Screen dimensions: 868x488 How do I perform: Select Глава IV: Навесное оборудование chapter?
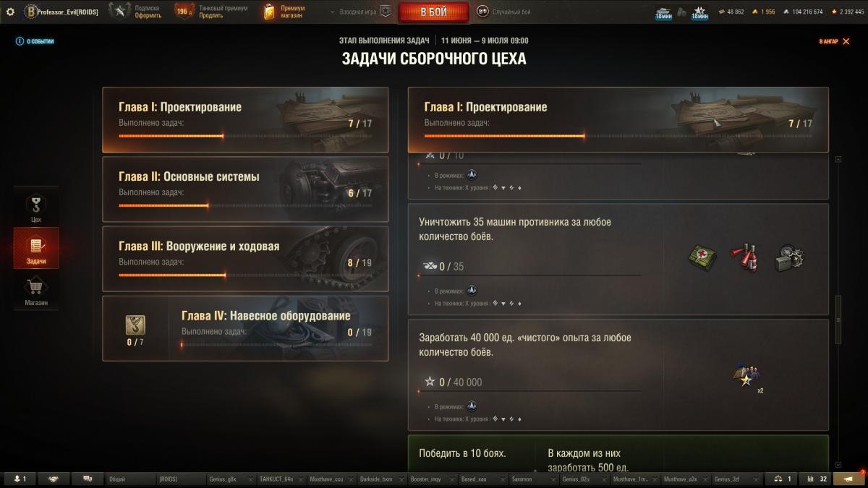[x=245, y=328]
